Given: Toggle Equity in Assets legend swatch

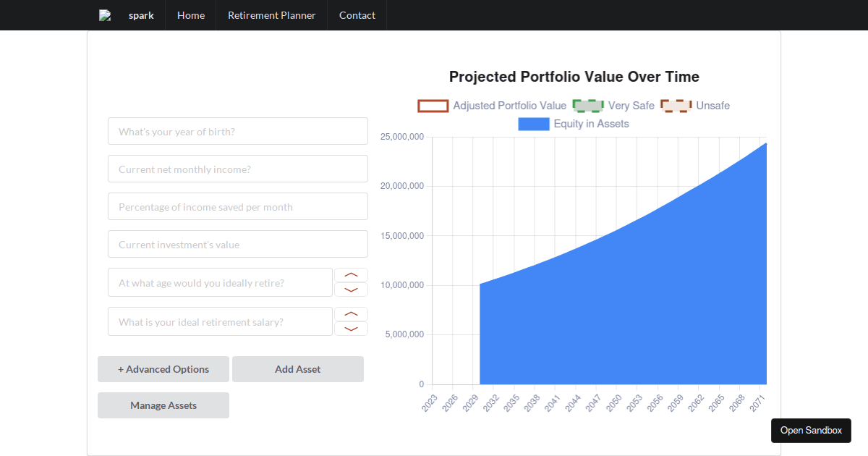Looking at the screenshot, I should point(533,124).
